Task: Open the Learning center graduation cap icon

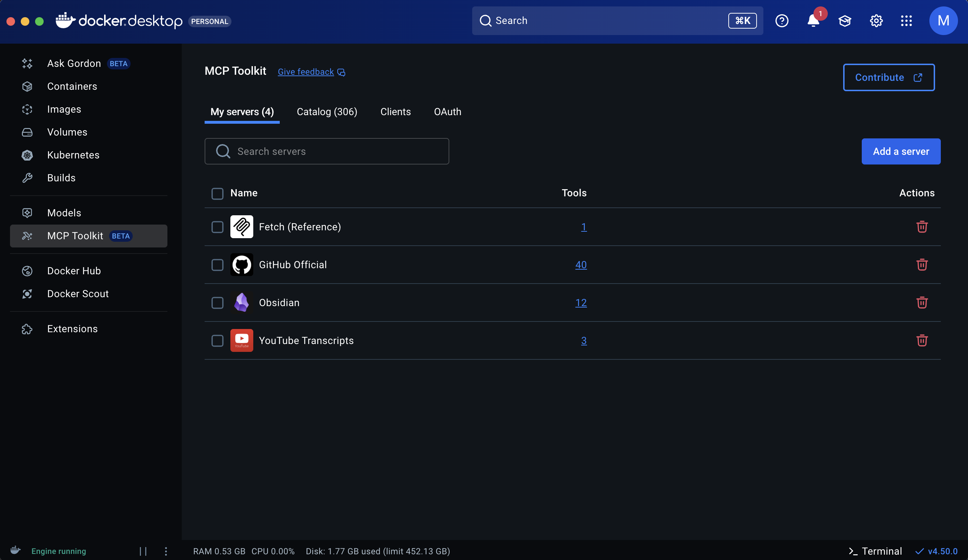Action: click(x=844, y=21)
